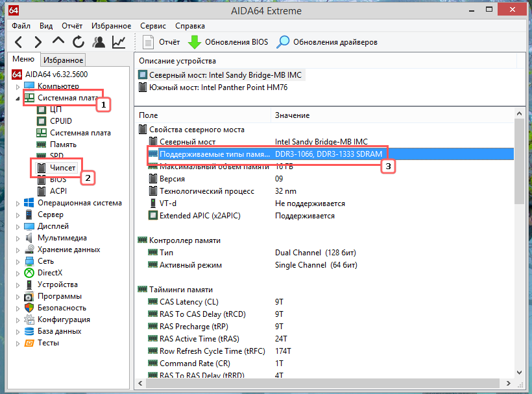Open the Справка menu
Screen dimensions: 532x394
189,26
